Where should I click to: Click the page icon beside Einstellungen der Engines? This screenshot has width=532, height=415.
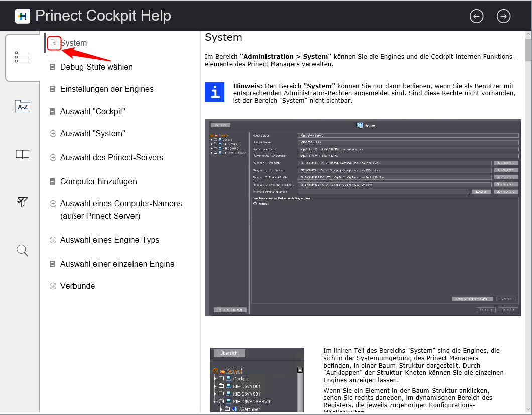coord(52,89)
